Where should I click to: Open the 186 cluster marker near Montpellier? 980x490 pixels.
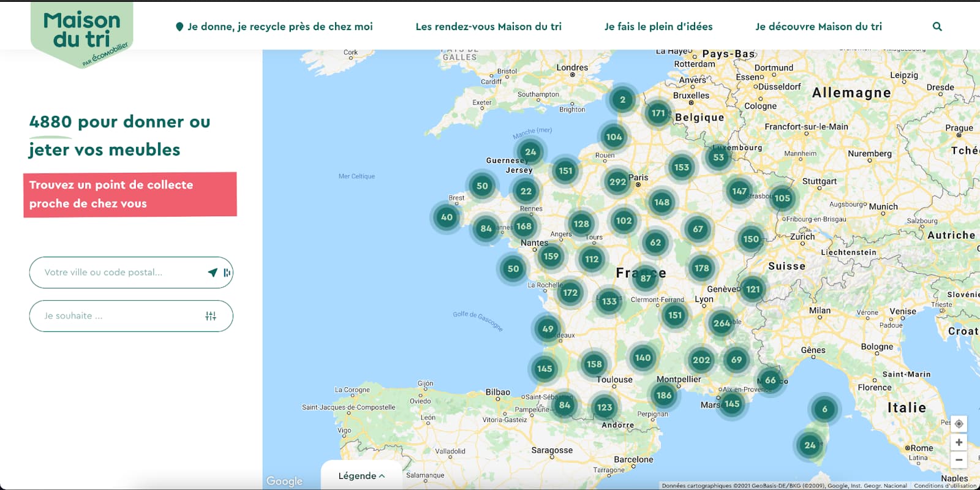tap(664, 396)
